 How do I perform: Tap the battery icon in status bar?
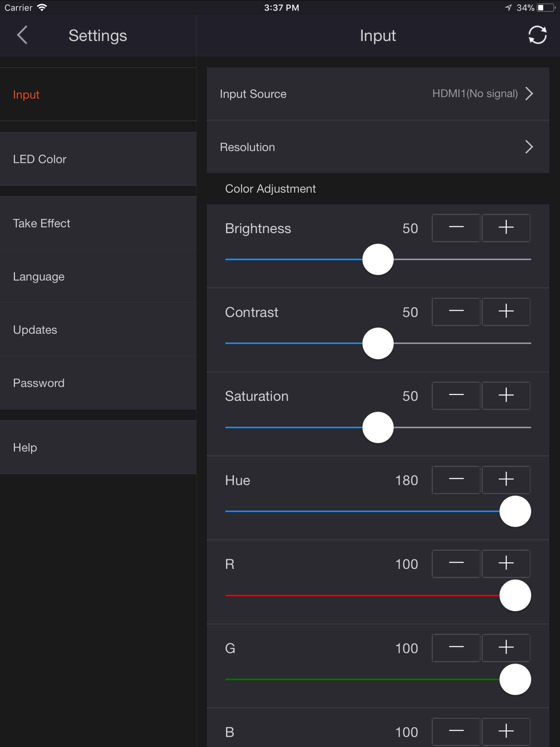point(546,7)
